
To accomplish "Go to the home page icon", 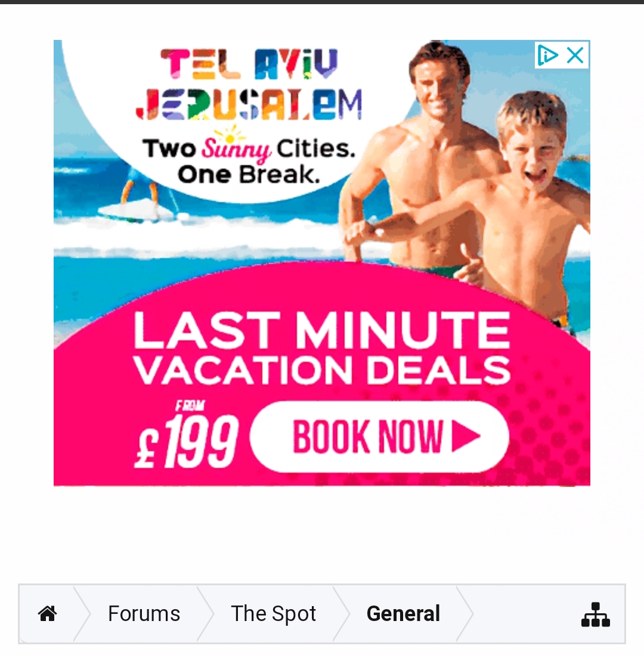I will 47,614.
